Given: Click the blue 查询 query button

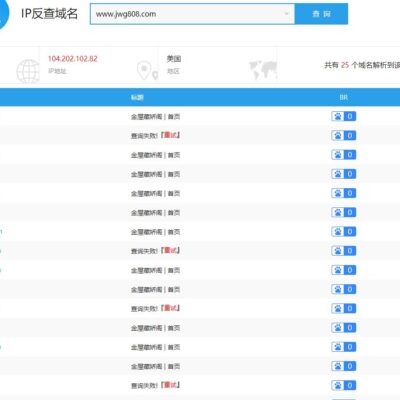Looking at the screenshot, I should coord(321,14).
